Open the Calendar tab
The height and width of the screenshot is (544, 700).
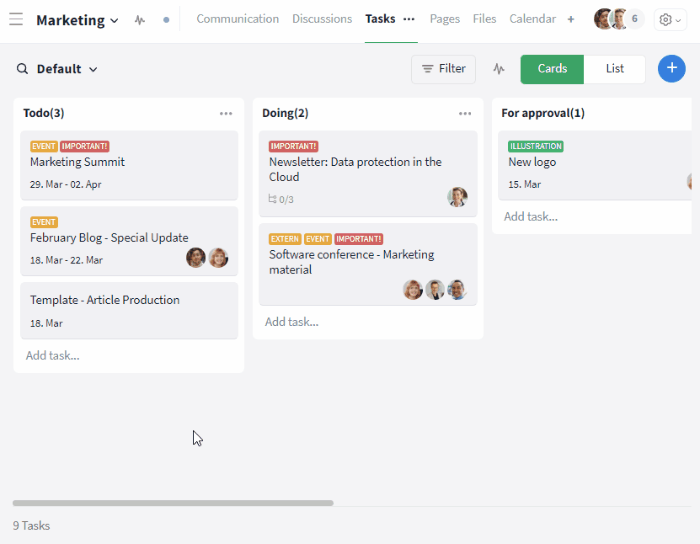tap(532, 19)
